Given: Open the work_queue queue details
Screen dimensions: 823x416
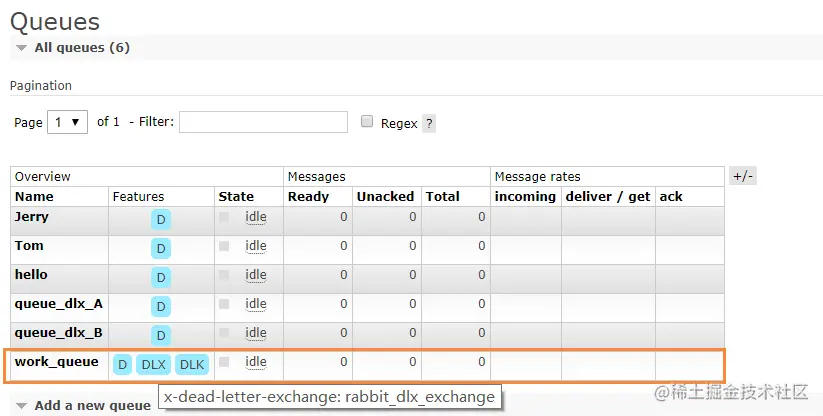Looking at the screenshot, I should (56, 361).
